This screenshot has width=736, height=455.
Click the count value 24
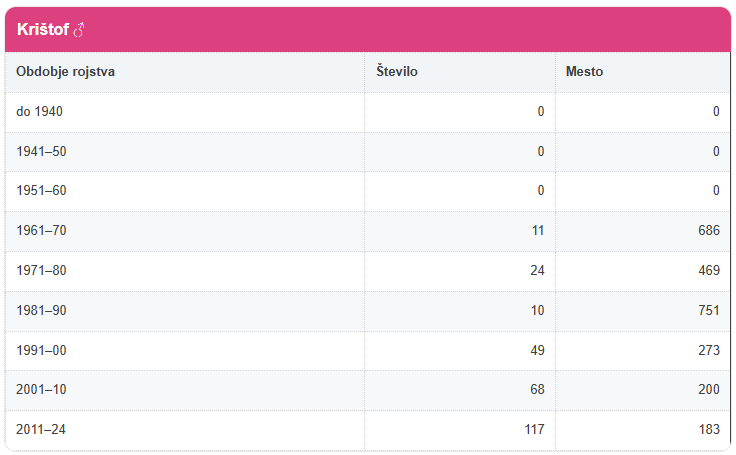537,270
